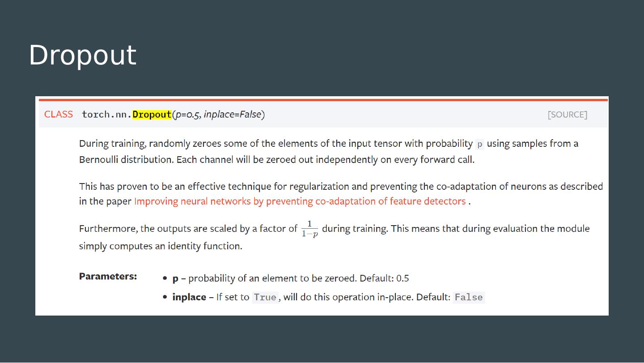Click the text 'simply computes an identity function.'
Image resolution: width=644 pixels, height=363 pixels.
161,246
